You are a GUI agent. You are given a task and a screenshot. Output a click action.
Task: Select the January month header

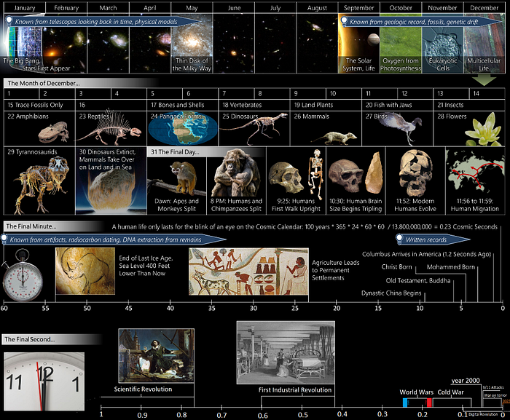coord(25,8)
